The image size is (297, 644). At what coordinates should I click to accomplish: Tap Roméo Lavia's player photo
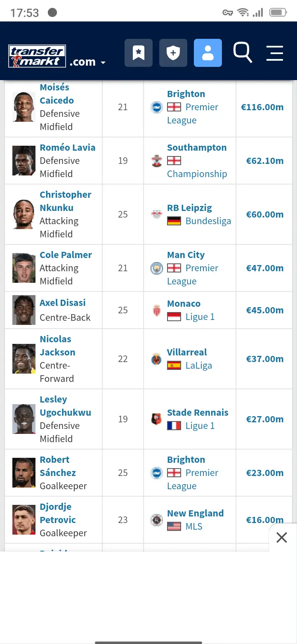coord(24,161)
